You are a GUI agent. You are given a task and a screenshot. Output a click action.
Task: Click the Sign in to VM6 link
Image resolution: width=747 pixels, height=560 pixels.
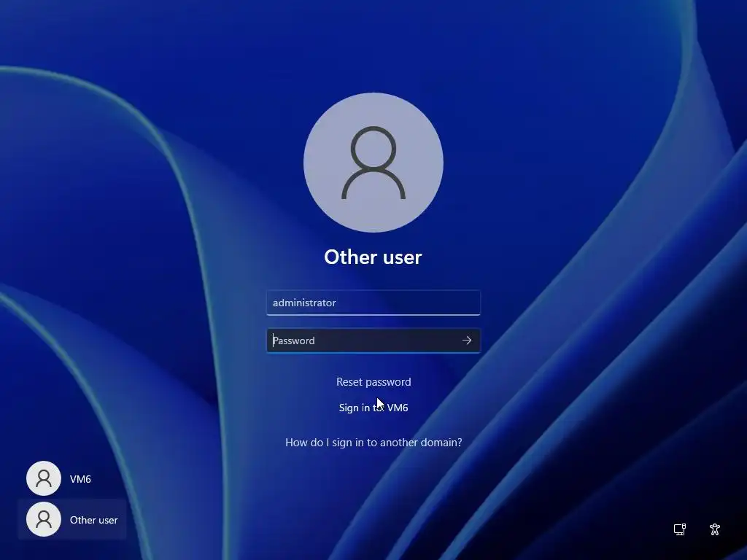[x=373, y=408]
